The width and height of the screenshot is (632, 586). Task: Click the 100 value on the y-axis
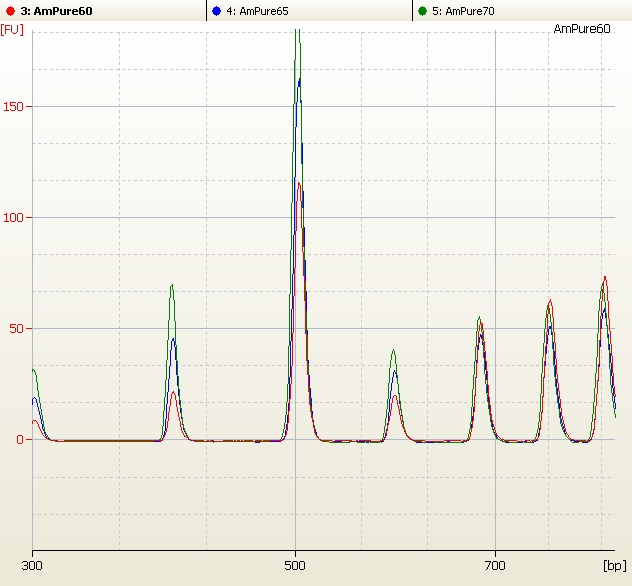click(13, 218)
